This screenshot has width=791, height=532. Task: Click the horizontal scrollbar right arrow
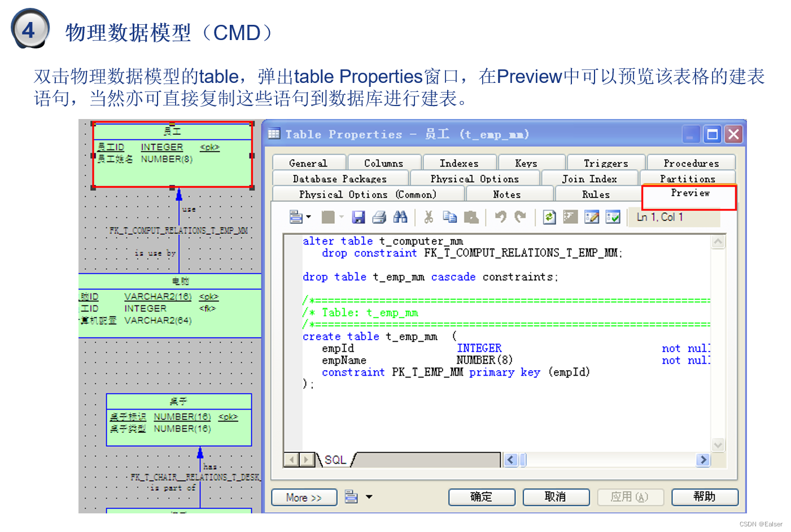tap(703, 460)
